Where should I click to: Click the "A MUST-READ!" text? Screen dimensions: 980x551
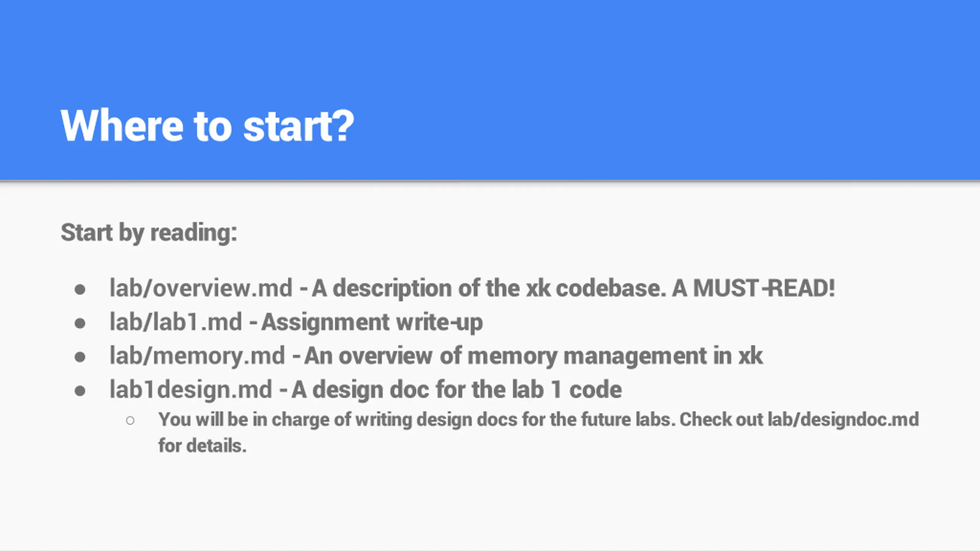point(753,288)
